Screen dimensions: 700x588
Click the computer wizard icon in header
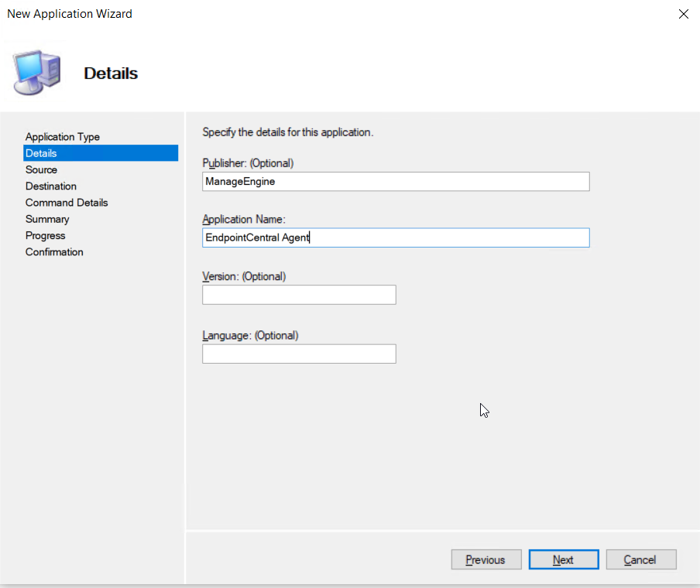tap(36, 72)
